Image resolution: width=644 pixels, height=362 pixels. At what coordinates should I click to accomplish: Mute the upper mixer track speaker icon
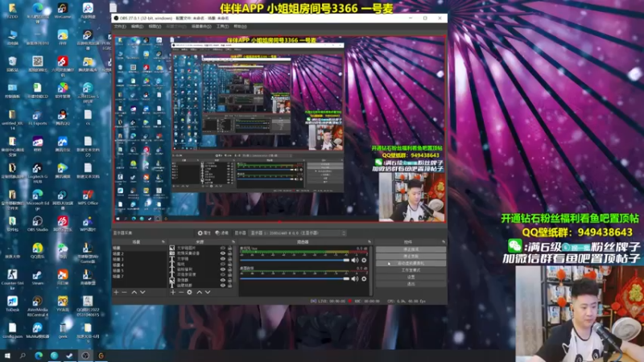tap(355, 260)
